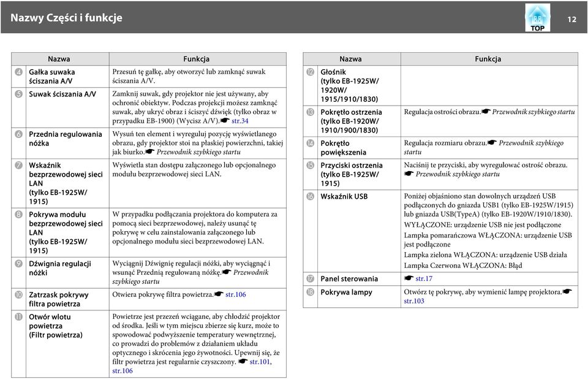This screenshot has width=588, height=379.
Task: Click page number 12 in header
Action: click(571, 20)
